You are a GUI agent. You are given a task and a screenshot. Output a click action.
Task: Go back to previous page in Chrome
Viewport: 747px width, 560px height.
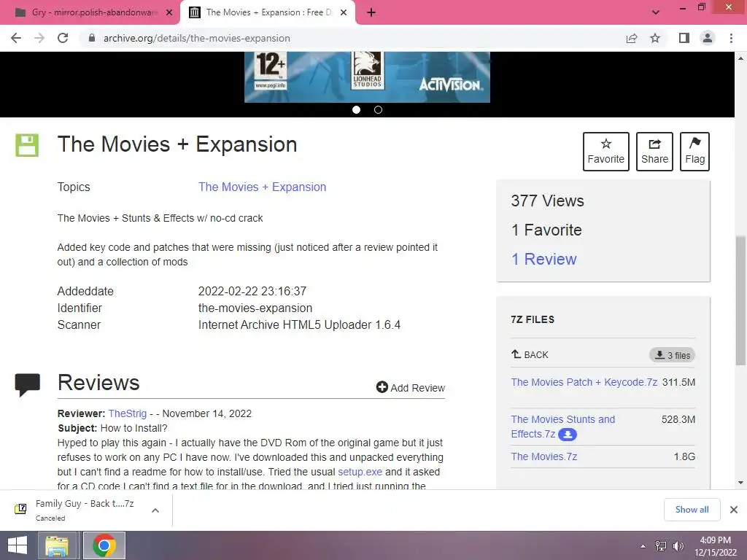16,38
